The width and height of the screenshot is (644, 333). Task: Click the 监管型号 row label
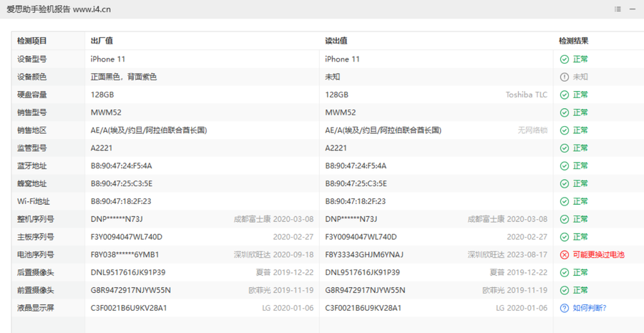click(x=31, y=148)
